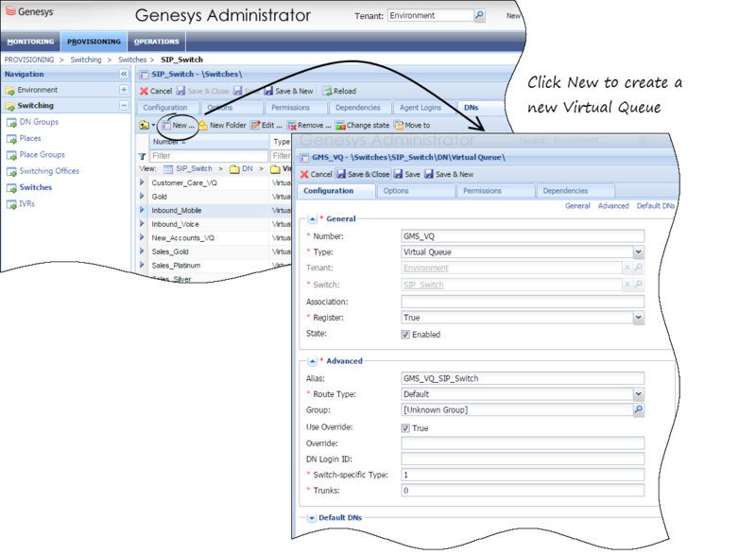Jump to the General section link
The width and height of the screenshot is (756, 555).
pyautogui.click(x=577, y=206)
